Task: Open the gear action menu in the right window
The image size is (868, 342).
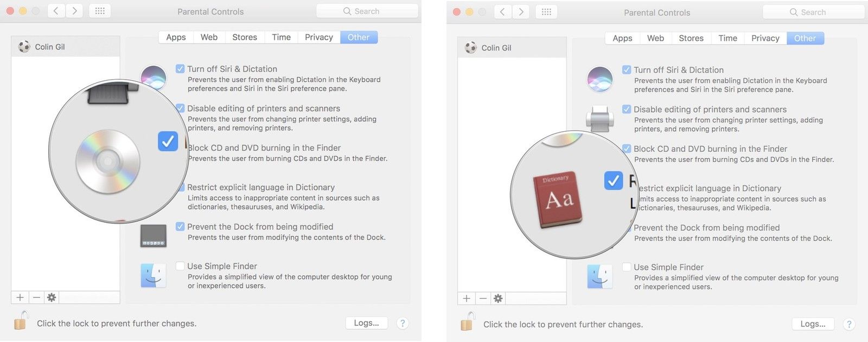Action: click(x=498, y=299)
